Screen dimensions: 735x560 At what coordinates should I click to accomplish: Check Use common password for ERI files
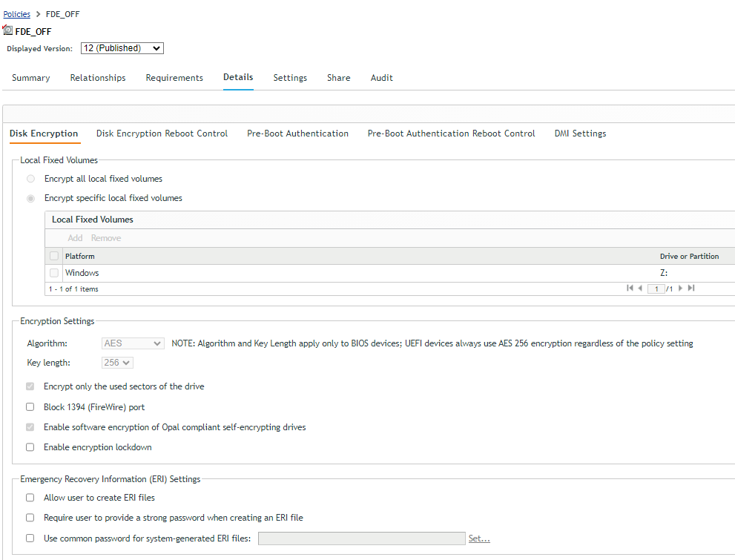30,538
